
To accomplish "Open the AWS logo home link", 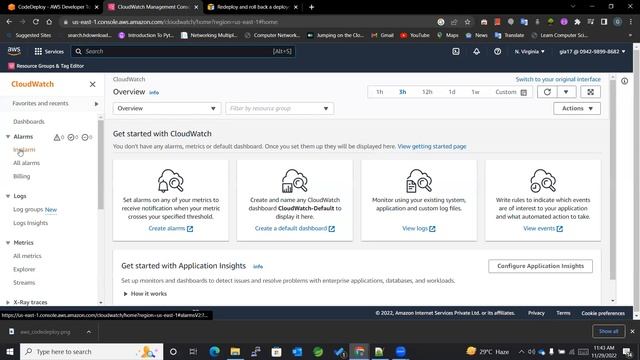I will click(14, 51).
